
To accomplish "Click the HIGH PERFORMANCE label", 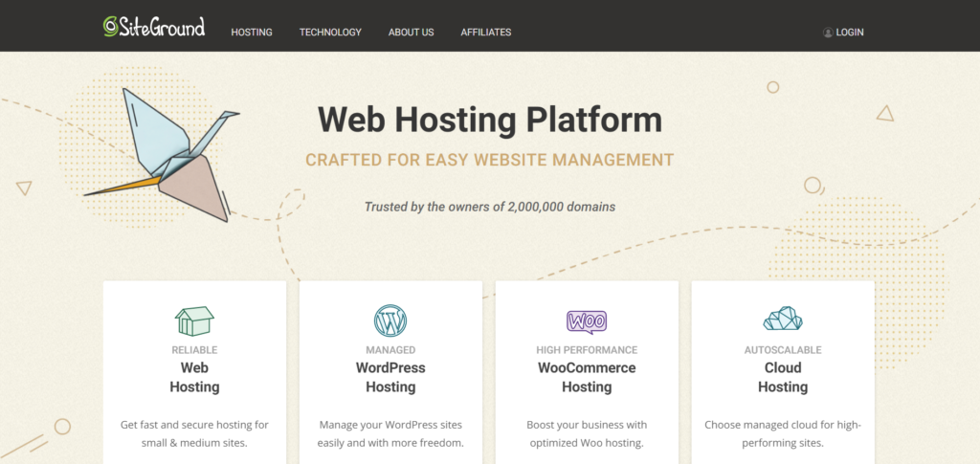I will point(587,350).
